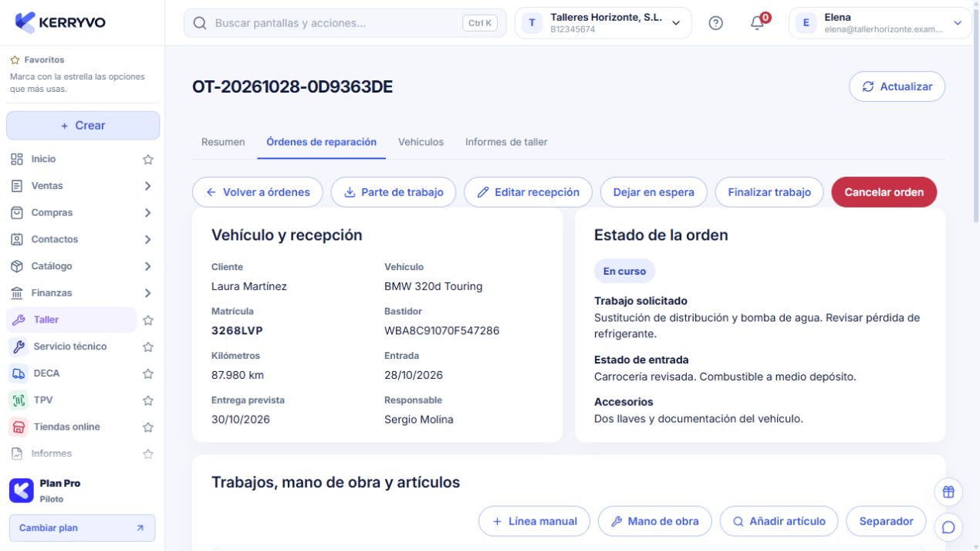Click the DECA truck icon
The width and height of the screenshot is (980, 551).
[19, 374]
